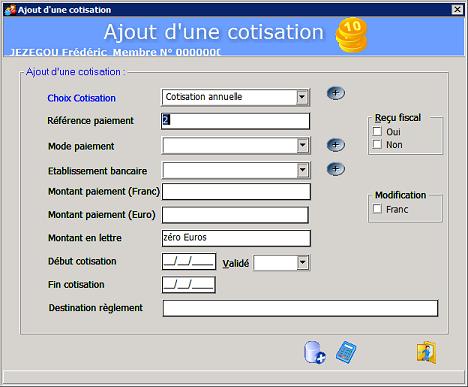Click the Reçu fiscal group label

(398, 118)
